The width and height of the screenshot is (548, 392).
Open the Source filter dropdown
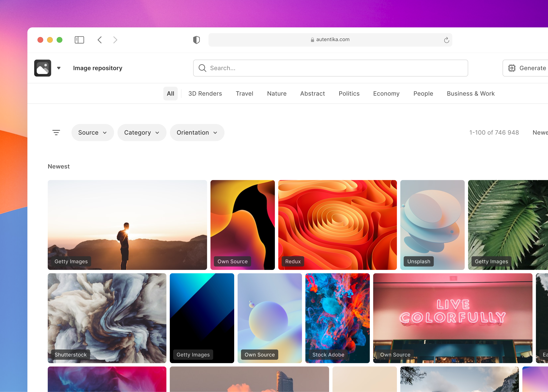(x=92, y=132)
